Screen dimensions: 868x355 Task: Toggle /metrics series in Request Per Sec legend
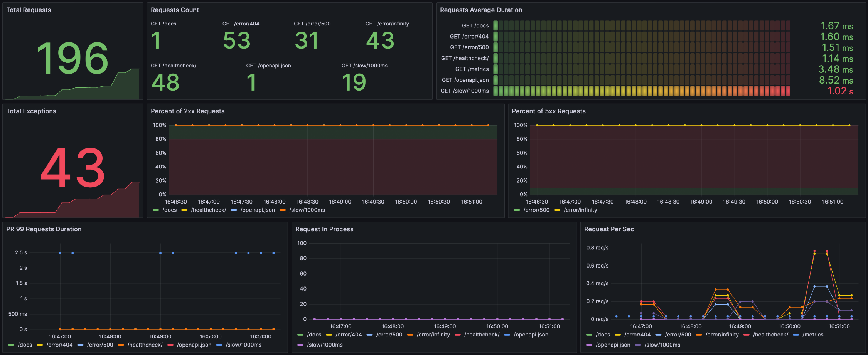(x=813, y=335)
